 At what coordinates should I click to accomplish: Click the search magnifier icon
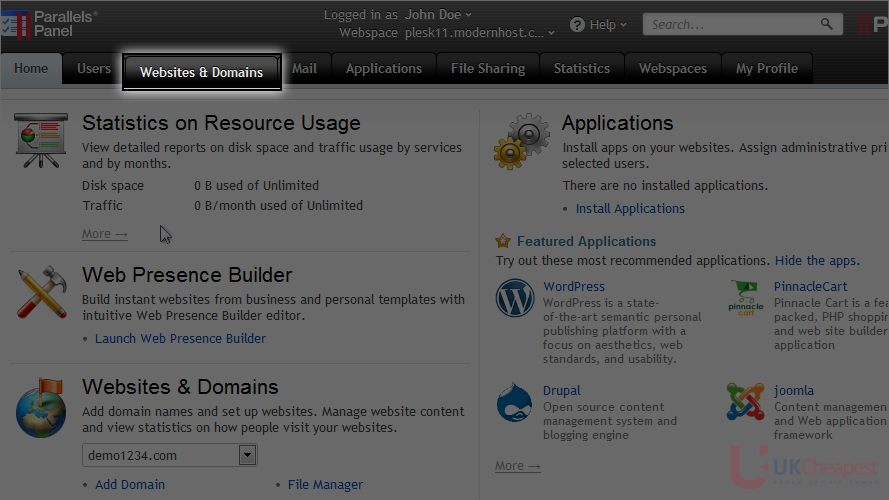(827, 24)
